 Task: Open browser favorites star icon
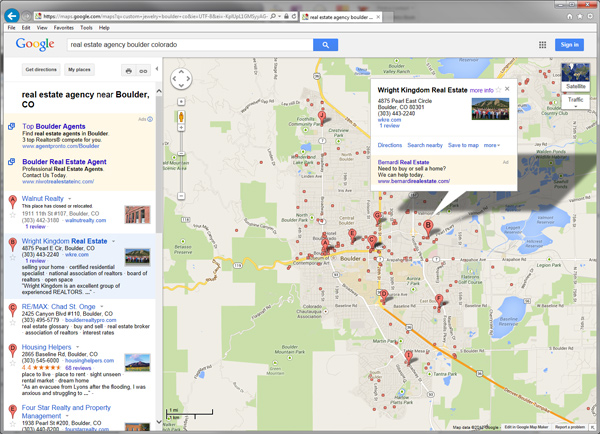[x=580, y=16]
